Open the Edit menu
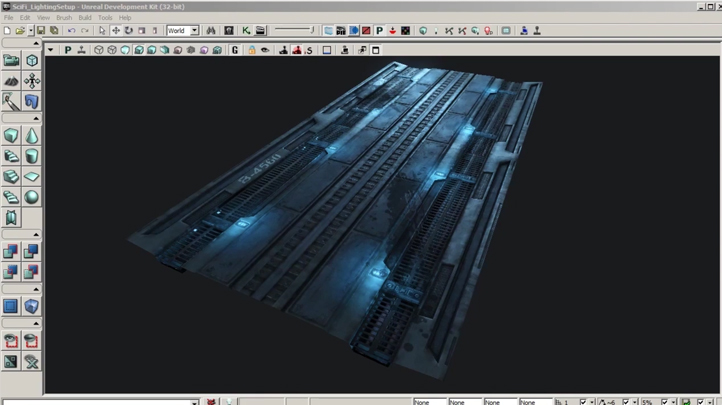This screenshot has height=405, width=722. 25,17
